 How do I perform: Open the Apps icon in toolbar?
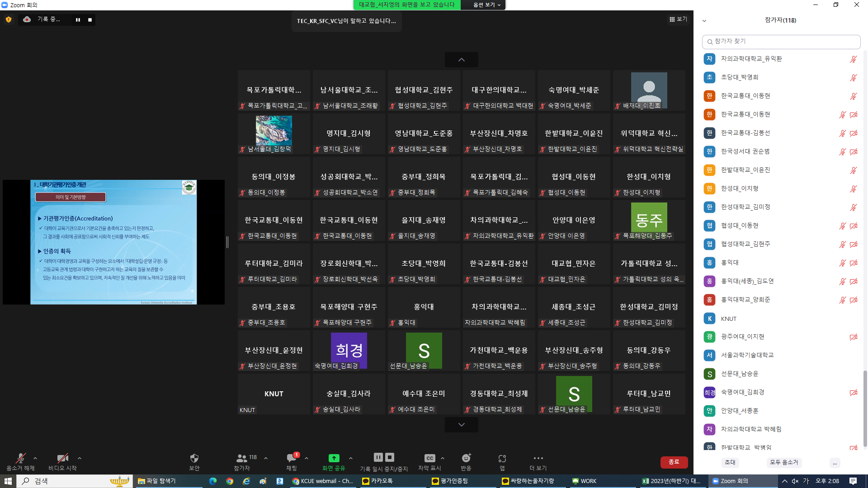tap(502, 458)
